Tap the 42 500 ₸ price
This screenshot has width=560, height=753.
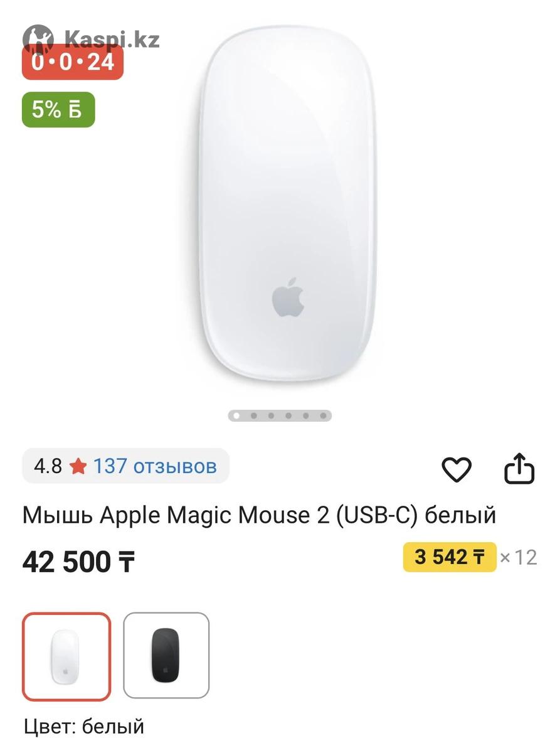[79, 562]
